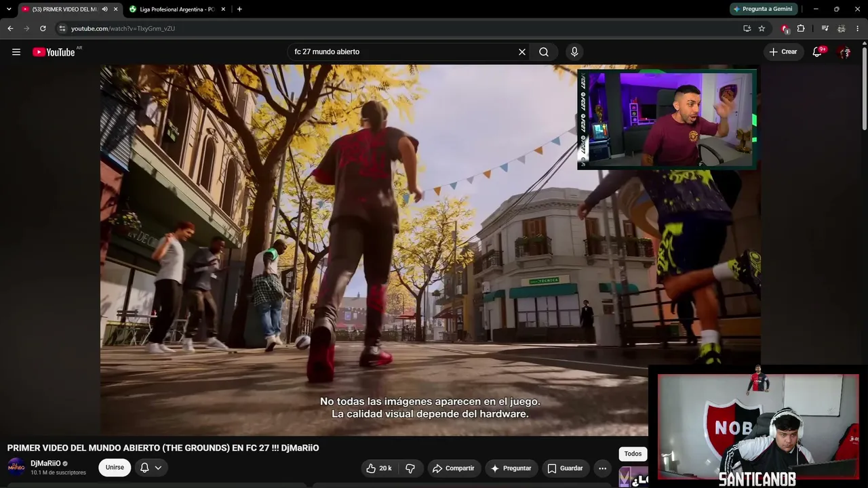This screenshot has height=488, width=868.
Task: Open more actions three-dot button
Action: (x=602, y=468)
